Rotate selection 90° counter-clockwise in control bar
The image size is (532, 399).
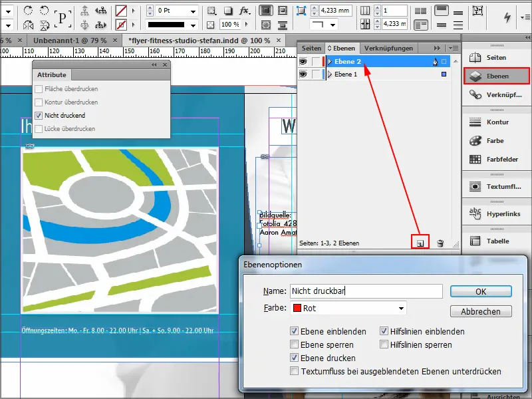[44, 11]
